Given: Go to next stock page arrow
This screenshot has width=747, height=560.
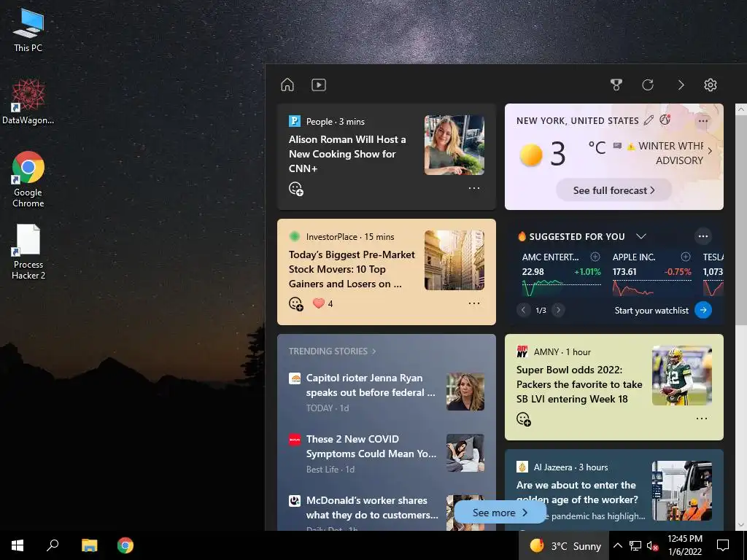Looking at the screenshot, I should [x=558, y=310].
